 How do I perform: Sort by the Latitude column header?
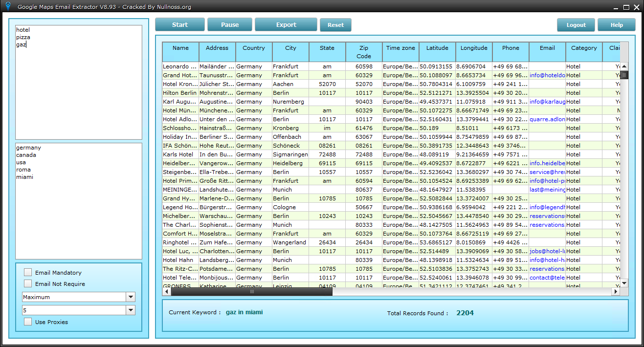tap(437, 52)
